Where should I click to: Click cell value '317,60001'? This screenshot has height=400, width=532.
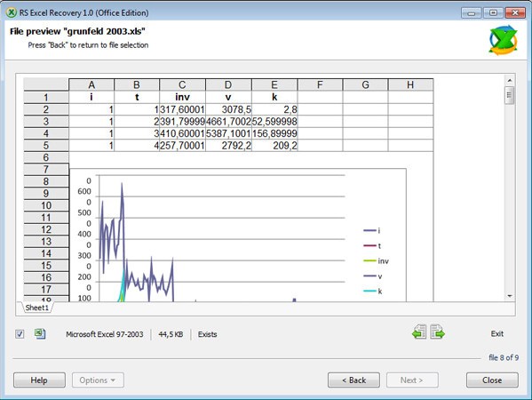(183, 109)
